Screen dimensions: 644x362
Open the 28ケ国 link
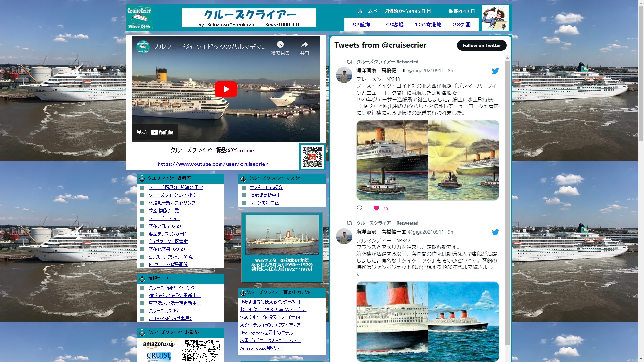click(x=462, y=25)
